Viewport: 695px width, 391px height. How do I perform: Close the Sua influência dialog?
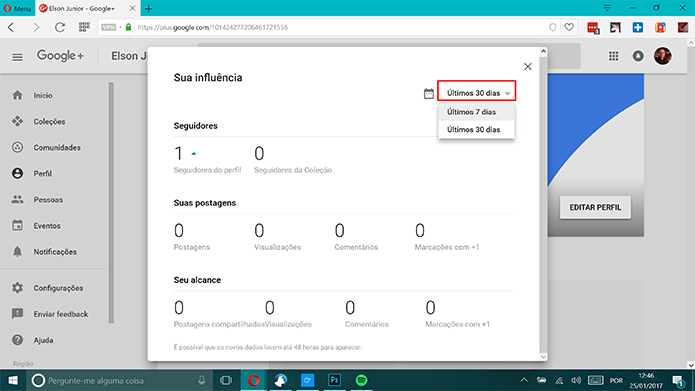click(x=527, y=66)
